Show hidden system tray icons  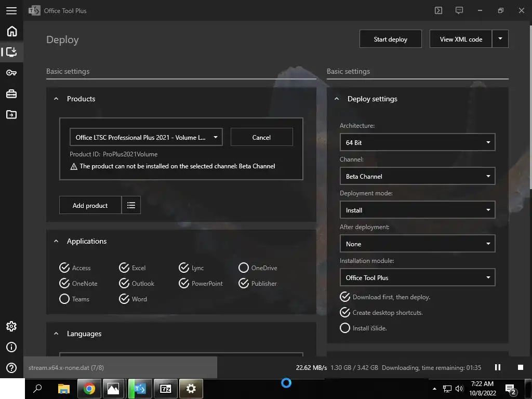point(434,389)
